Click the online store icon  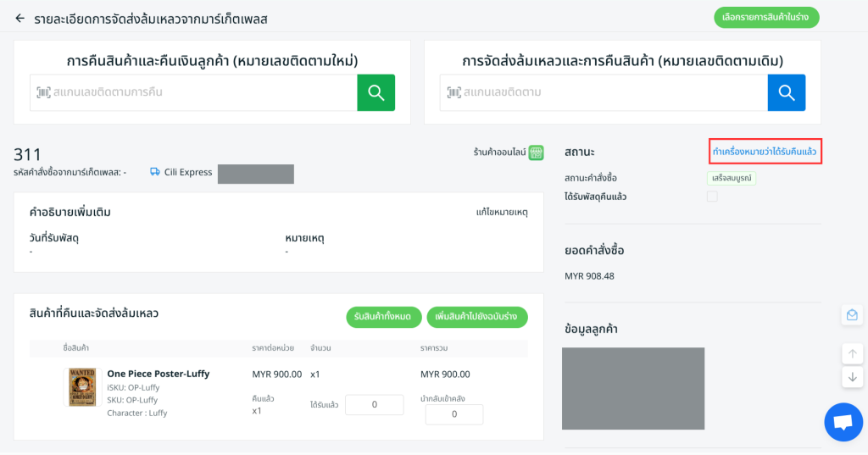[x=536, y=153]
